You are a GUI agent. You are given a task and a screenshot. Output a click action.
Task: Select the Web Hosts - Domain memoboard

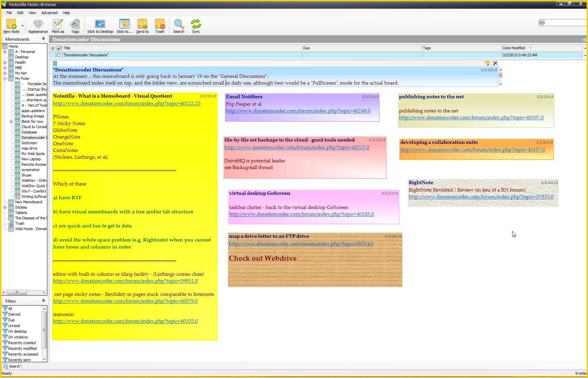tap(28, 229)
